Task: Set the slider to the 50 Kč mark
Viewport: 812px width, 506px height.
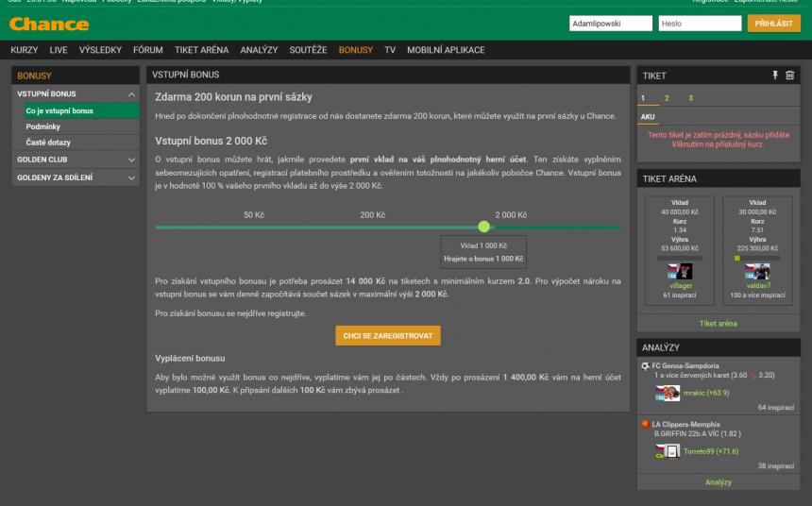Action: point(254,215)
